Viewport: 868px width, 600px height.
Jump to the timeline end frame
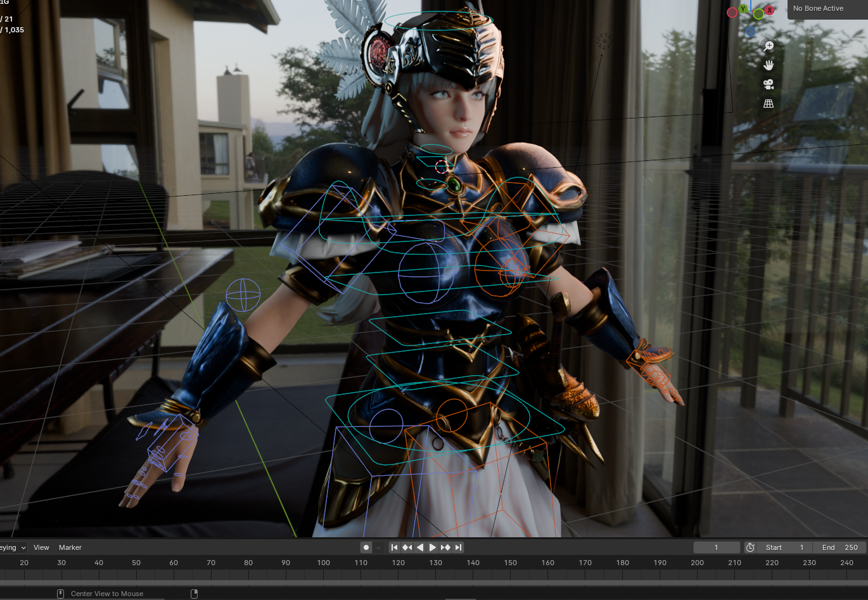click(458, 547)
